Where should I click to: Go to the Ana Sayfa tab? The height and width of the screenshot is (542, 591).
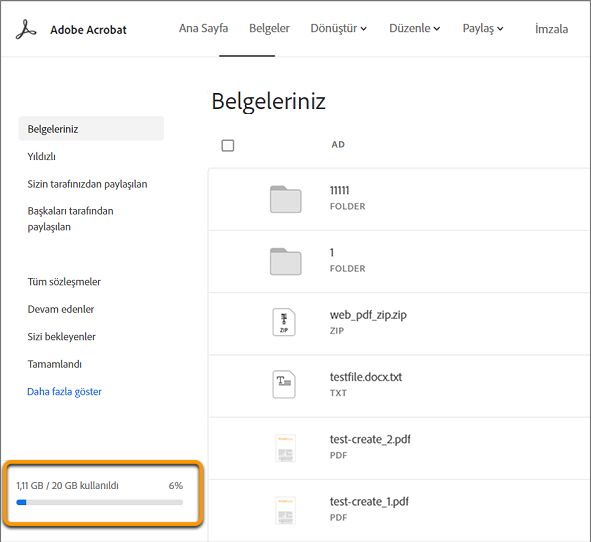coord(204,28)
